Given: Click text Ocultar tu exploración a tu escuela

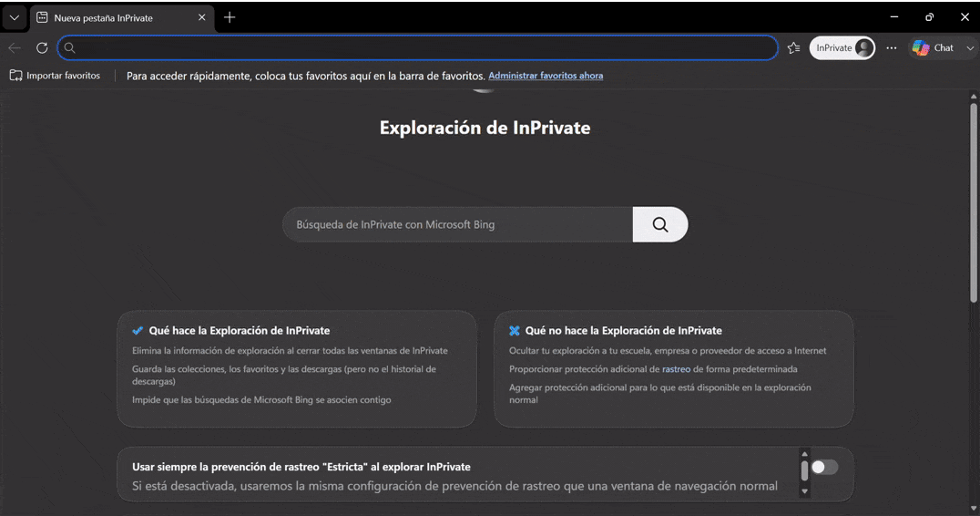Looking at the screenshot, I should pyautogui.click(x=668, y=351).
